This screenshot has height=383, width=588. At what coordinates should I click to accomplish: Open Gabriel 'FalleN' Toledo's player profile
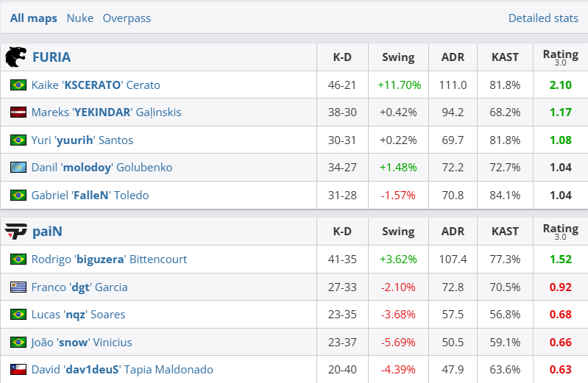[x=90, y=196]
